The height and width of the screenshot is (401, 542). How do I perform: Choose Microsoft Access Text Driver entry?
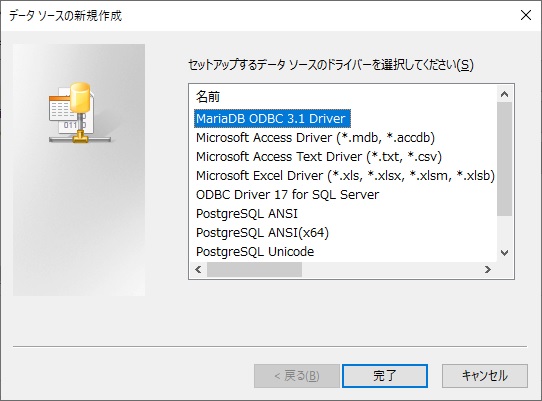click(319, 157)
